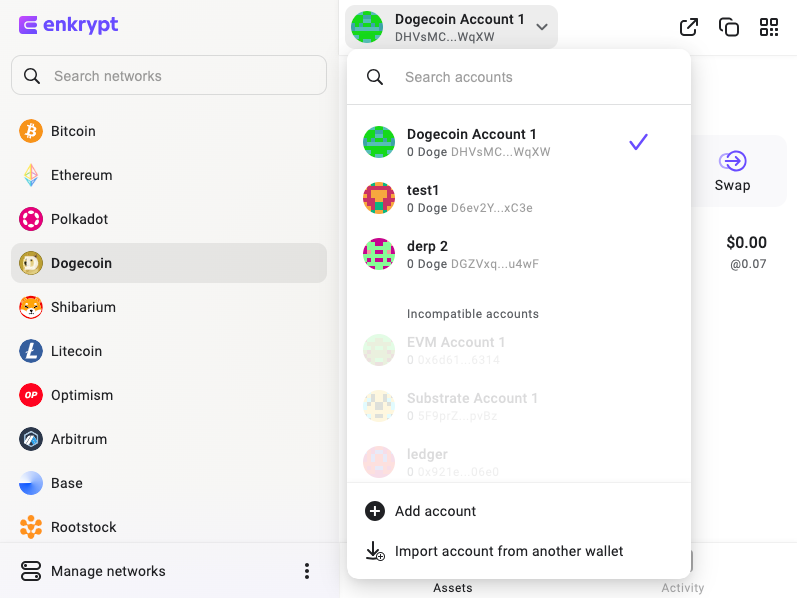Click the disabled ledger account row

[519, 462]
